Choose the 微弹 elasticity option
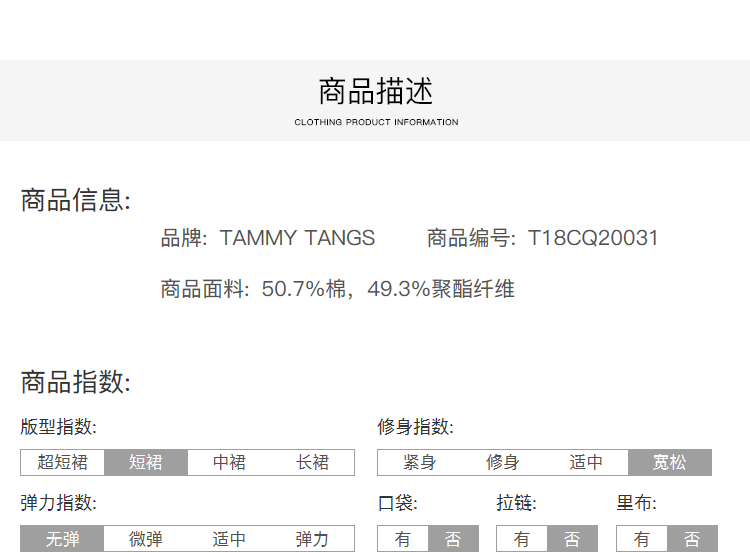The image size is (750, 552). click(146, 539)
